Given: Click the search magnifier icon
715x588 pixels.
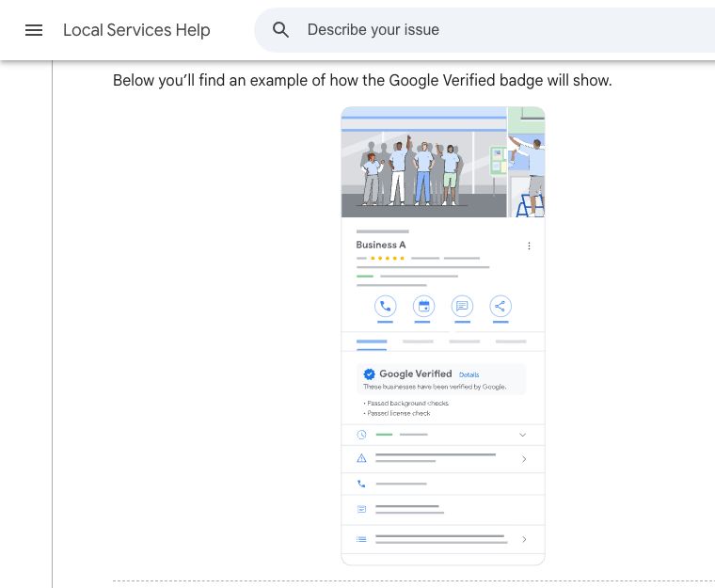Looking at the screenshot, I should pyautogui.click(x=280, y=30).
